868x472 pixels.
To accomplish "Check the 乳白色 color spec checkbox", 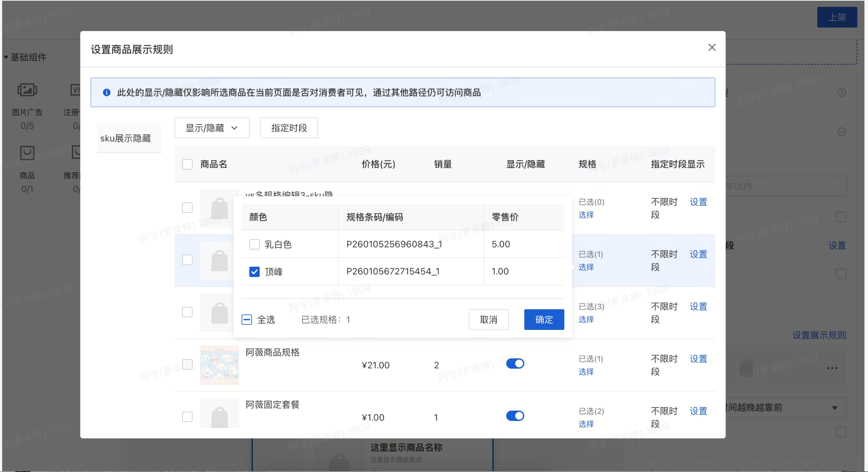I will pyautogui.click(x=254, y=245).
